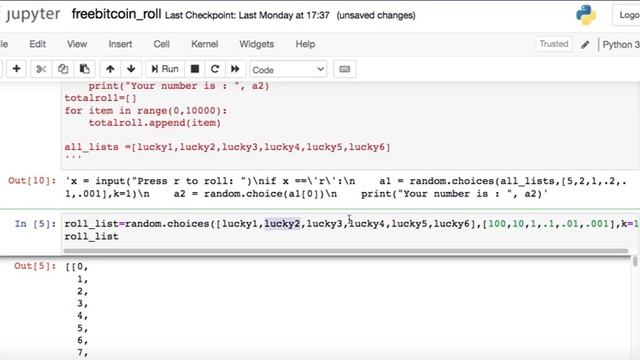Restart kernel and run all cells icon
Screen dimensions: 640x360
point(235,69)
